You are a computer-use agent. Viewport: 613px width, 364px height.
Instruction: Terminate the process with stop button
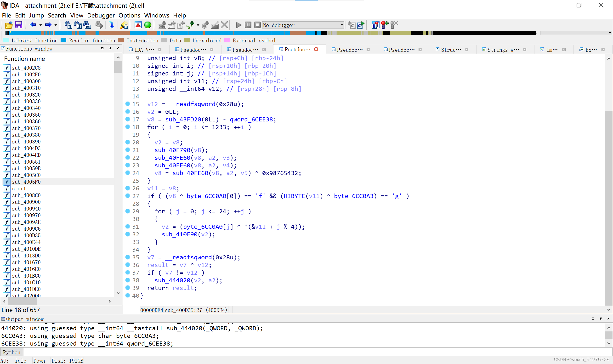(x=257, y=25)
